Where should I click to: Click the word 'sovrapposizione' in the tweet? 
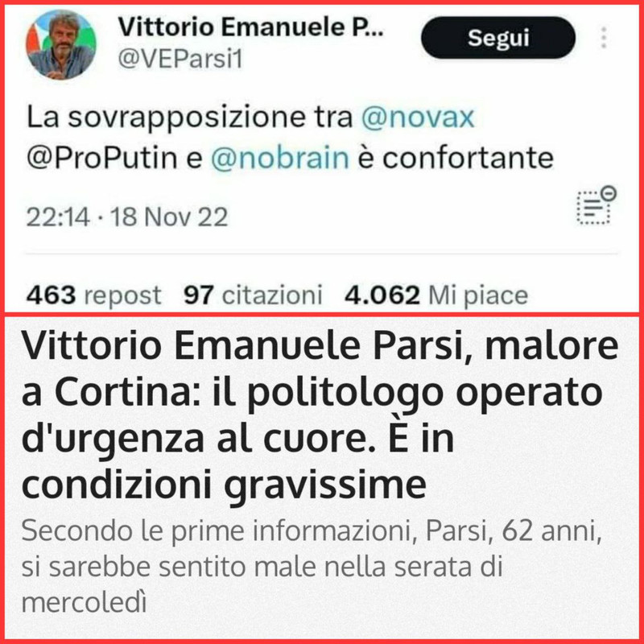click(x=187, y=118)
